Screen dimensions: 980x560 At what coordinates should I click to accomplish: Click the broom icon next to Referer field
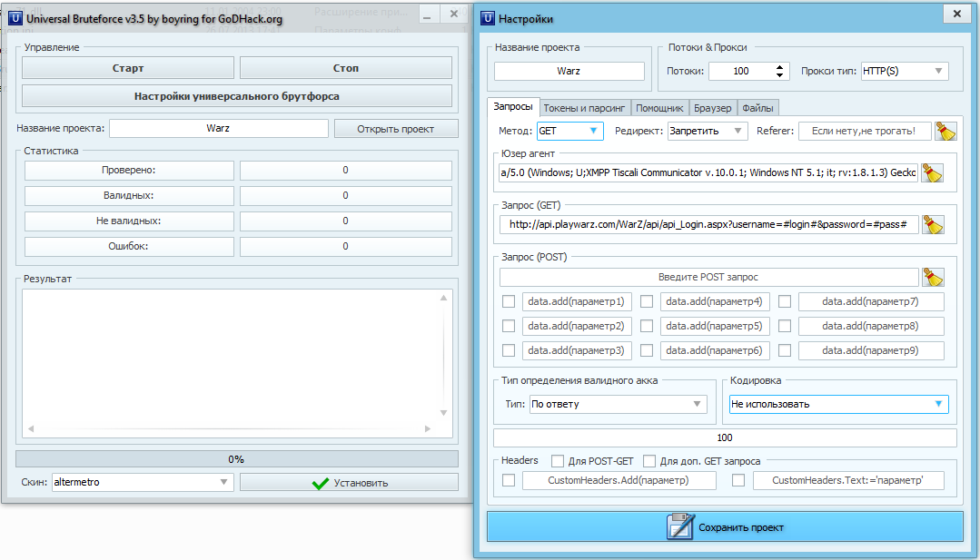[945, 132]
